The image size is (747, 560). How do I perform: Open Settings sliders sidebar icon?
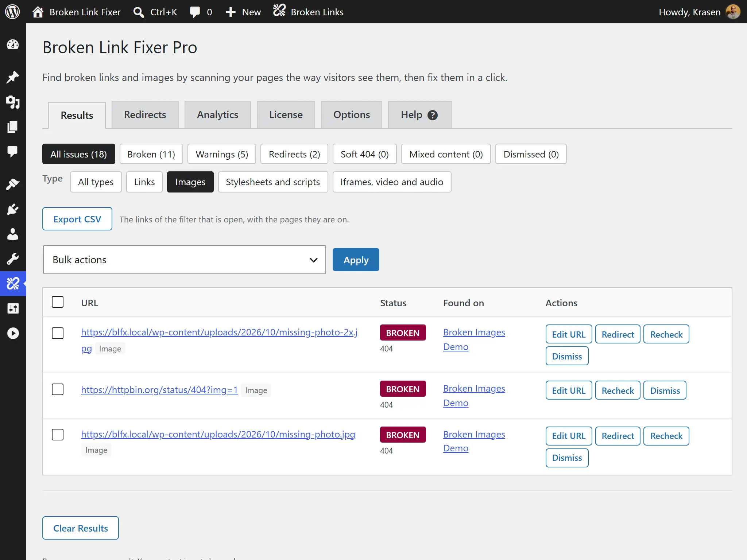pos(13,308)
